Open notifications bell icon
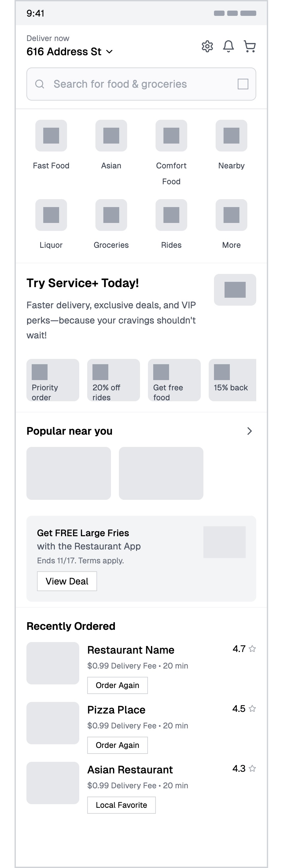The width and height of the screenshot is (282, 868). coord(229,46)
